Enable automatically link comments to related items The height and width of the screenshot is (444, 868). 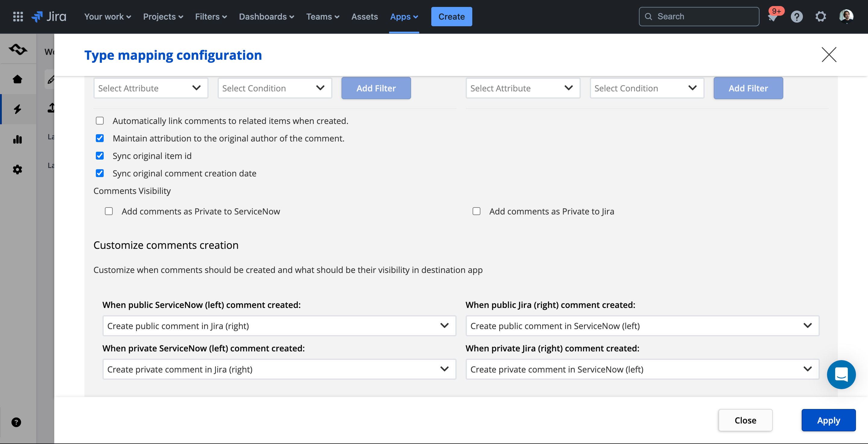click(x=100, y=121)
